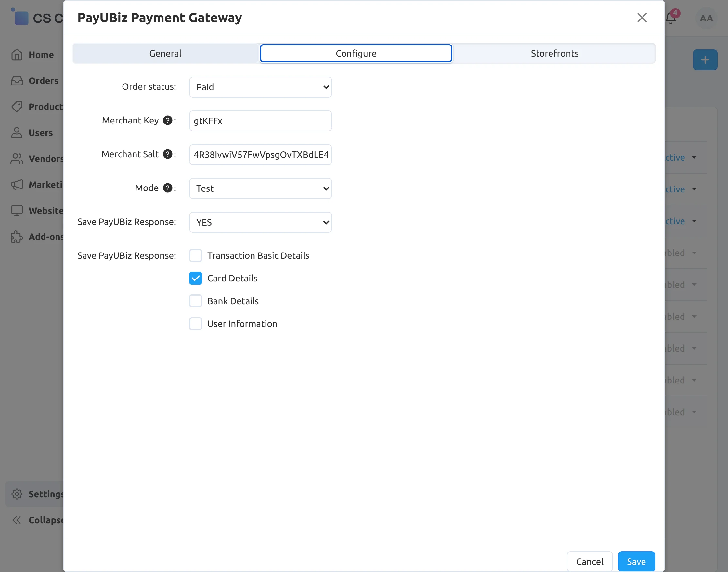This screenshot has width=728, height=572.
Task: Expand the second Active status dropdown arrow
Action: [694, 189]
